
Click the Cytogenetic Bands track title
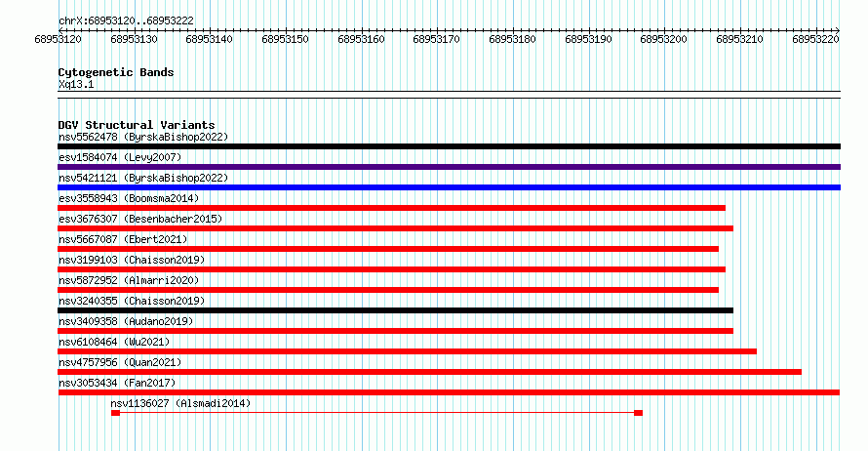coord(116,72)
